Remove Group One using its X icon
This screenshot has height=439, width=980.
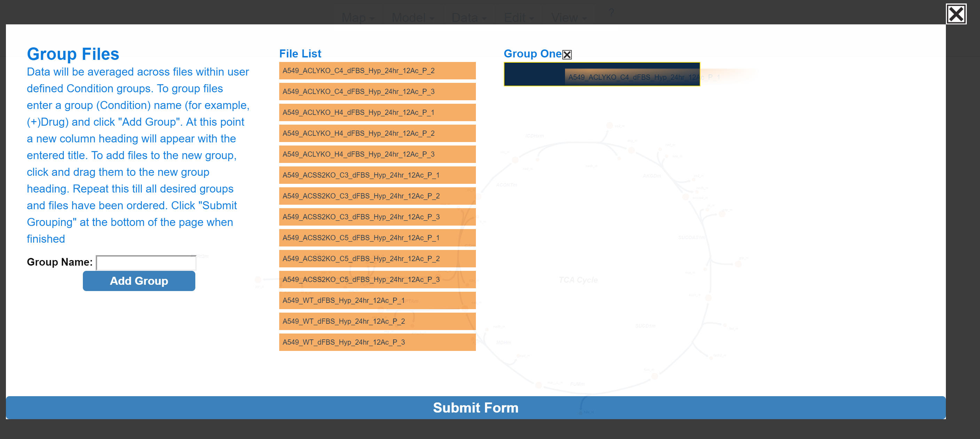coord(567,55)
